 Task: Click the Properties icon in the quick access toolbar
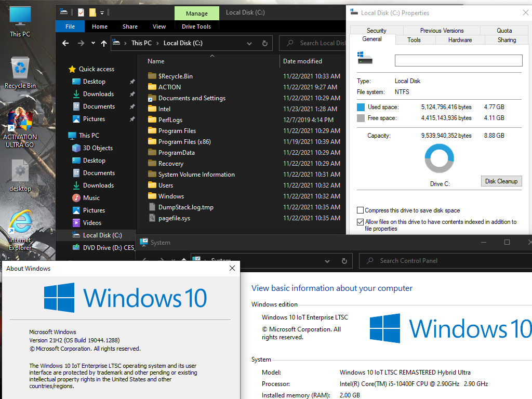[x=81, y=12]
